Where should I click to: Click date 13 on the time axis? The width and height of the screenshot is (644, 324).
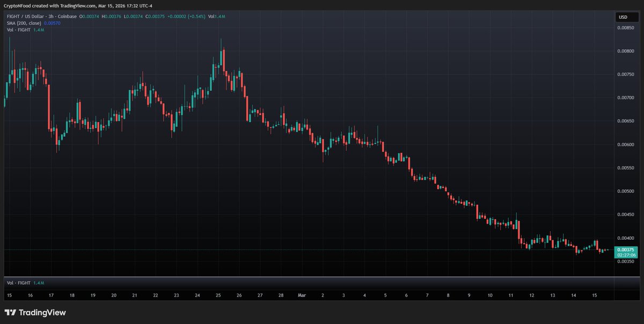click(x=553, y=295)
